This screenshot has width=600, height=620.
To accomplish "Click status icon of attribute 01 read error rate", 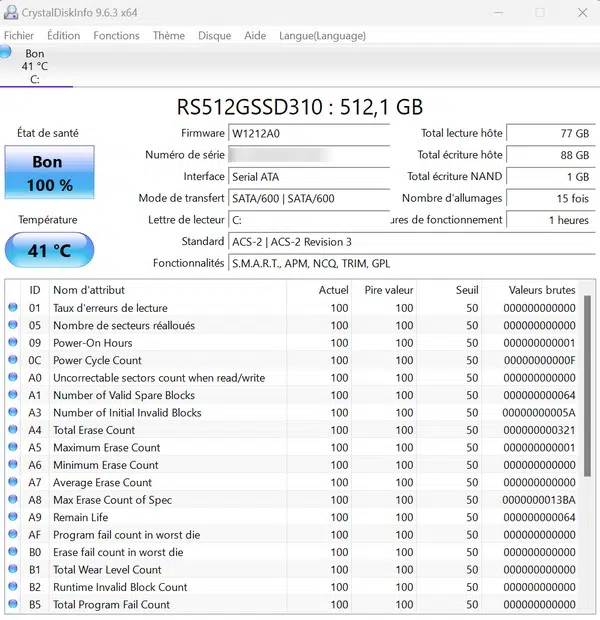I will point(13,308).
